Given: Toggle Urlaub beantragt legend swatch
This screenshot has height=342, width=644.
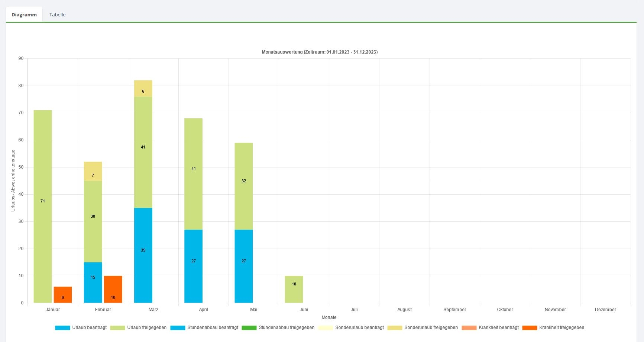Looking at the screenshot, I should [x=62, y=328].
